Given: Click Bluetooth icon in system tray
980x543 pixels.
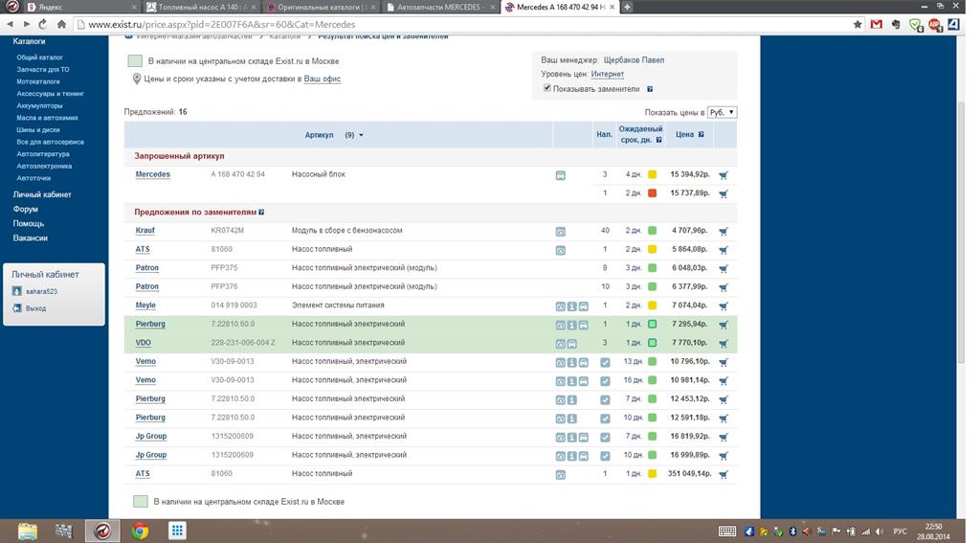Looking at the screenshot, I should [x=792, y=532].
